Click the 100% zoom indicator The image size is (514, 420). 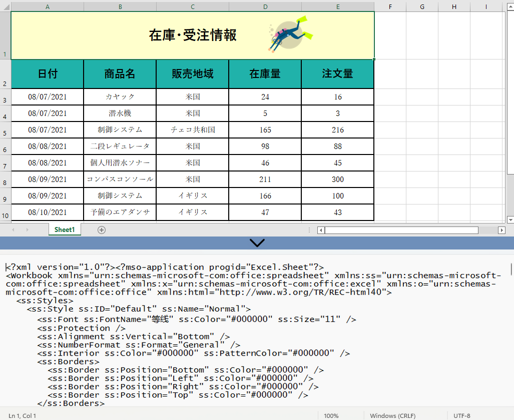pos(331,415)
